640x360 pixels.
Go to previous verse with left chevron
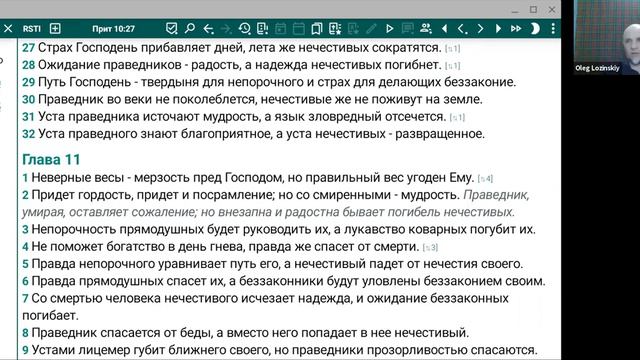462,29
